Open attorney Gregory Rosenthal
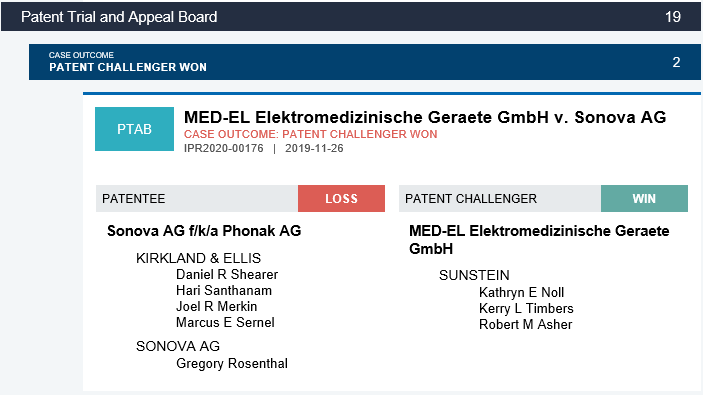 232,363
